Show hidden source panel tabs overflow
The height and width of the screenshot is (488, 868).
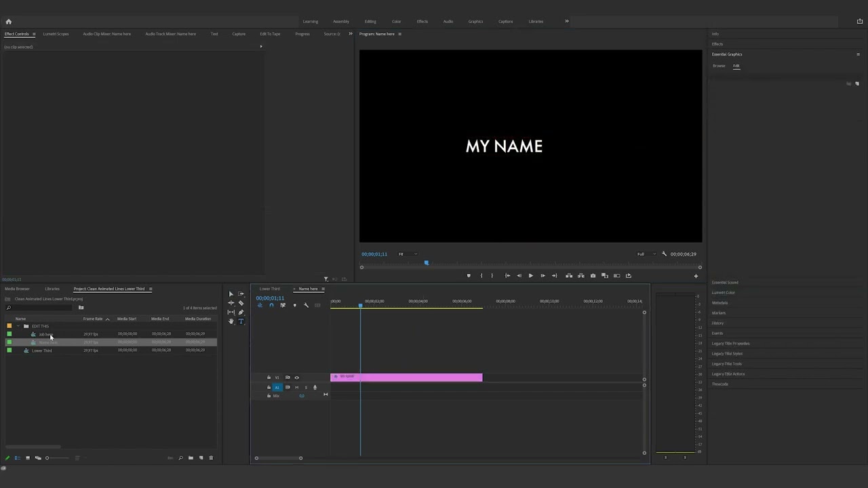tap(351, 34)
